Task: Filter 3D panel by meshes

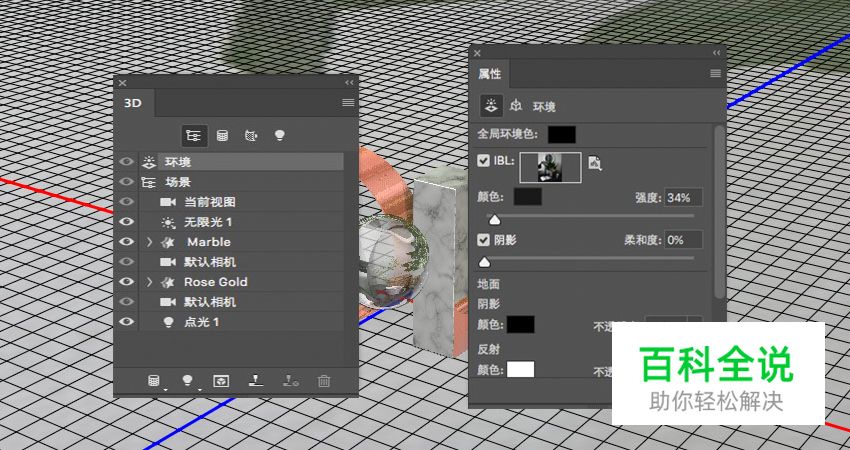Action: pos(222,136)
